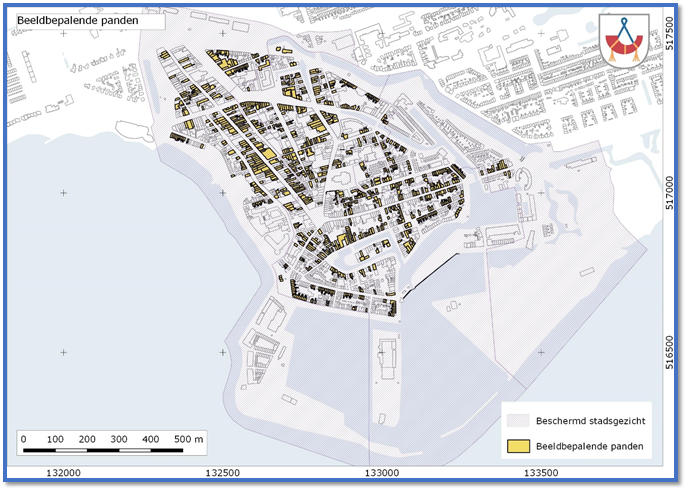Click the grey Beschermd stadsgezicht legend swatch
687x491 pixels.
click(518, 420)
